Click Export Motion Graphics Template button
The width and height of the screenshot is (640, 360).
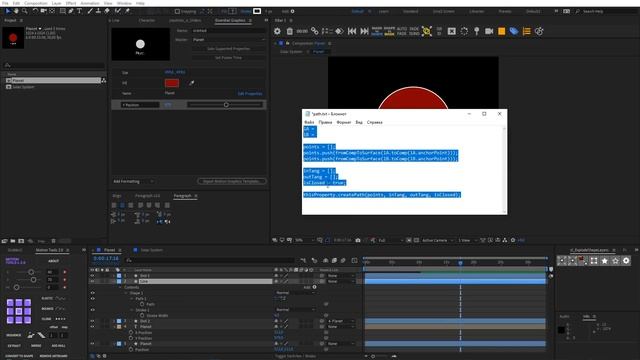pyautogui.click(x=231, y=181)
